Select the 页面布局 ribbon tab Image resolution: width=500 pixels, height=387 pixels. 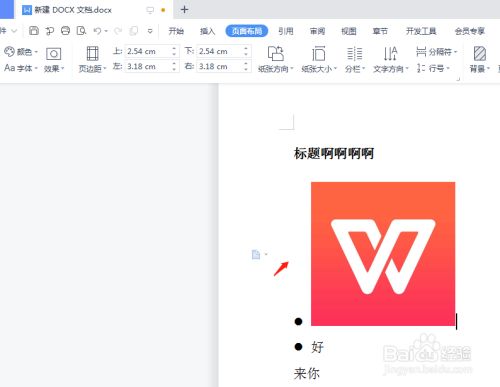247,31
